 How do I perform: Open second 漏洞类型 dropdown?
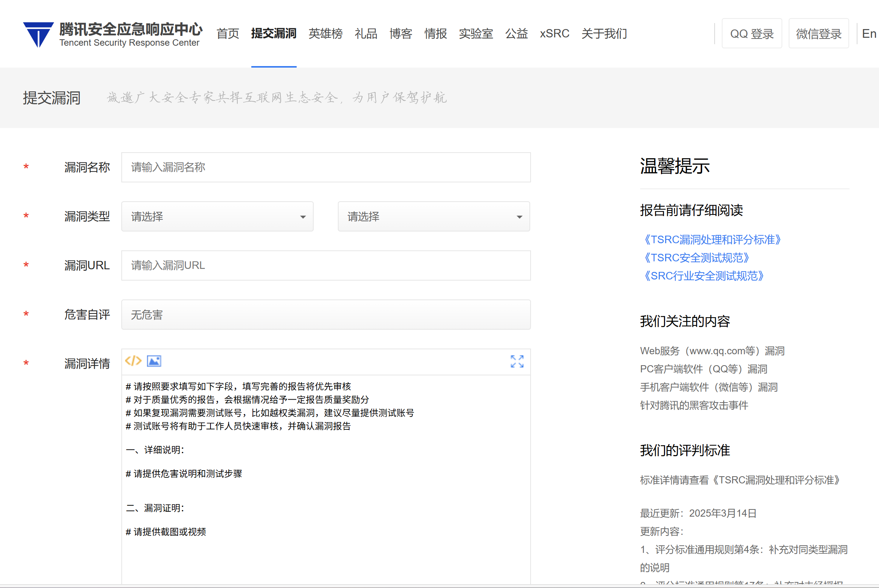[433, 216]
